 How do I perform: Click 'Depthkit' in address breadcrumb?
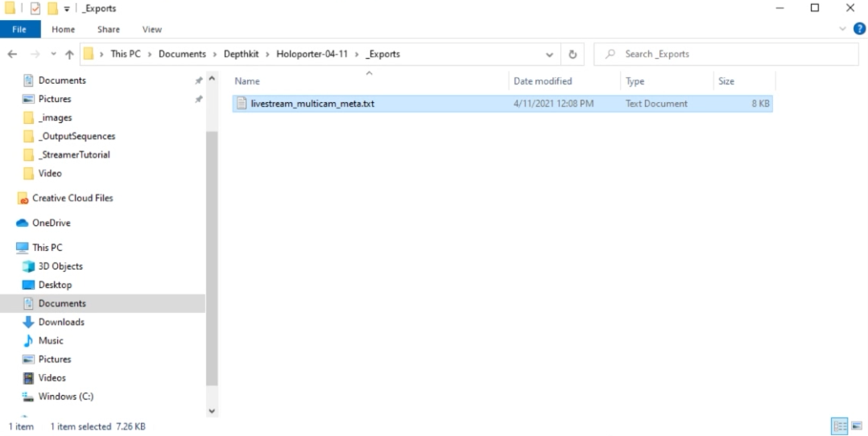(241, 54)
